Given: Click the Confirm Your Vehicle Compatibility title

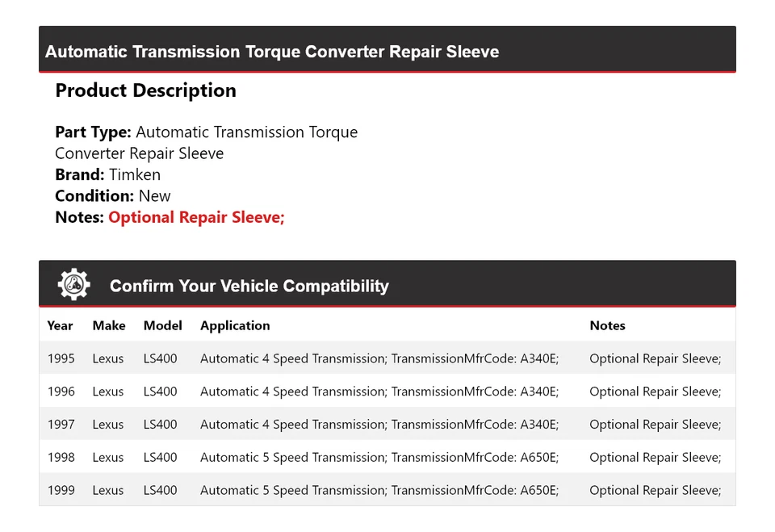Looking at the screenshot, I should coord(249,286).
